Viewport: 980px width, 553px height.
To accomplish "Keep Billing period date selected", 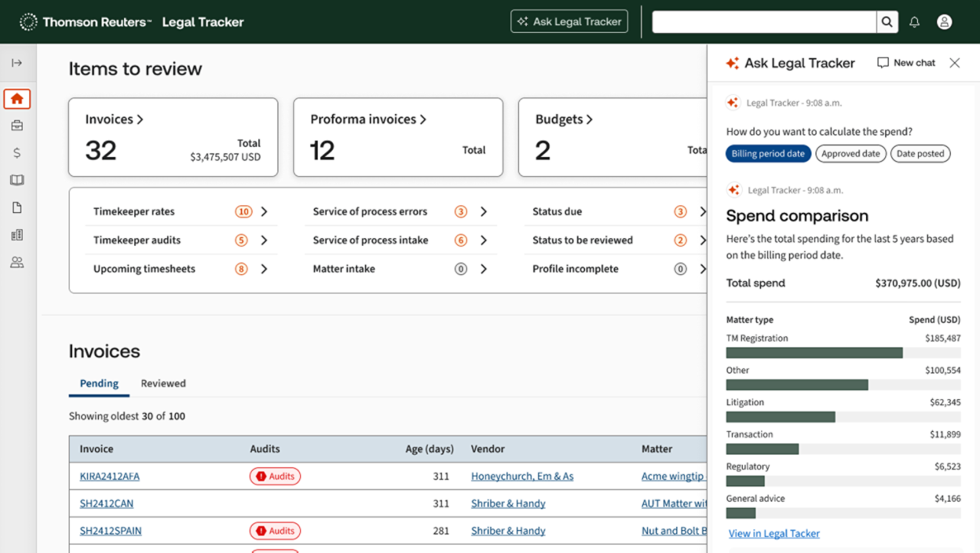I will tap(768, 153).
